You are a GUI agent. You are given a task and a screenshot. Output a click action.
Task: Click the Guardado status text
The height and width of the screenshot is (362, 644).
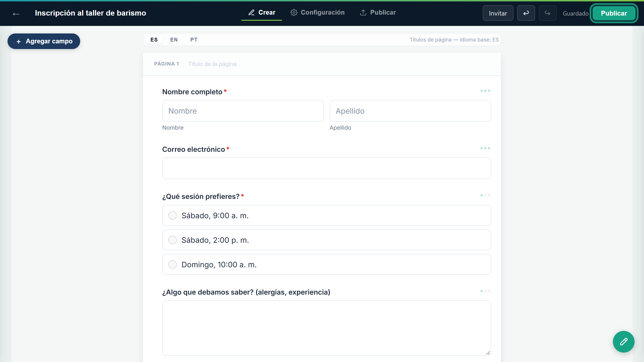575,13
